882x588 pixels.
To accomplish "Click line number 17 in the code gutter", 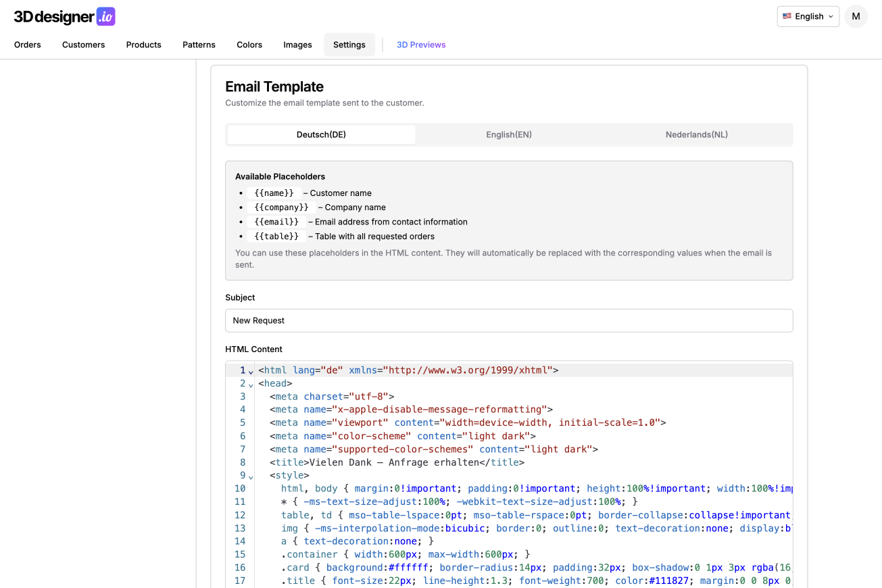I will 240,581.
